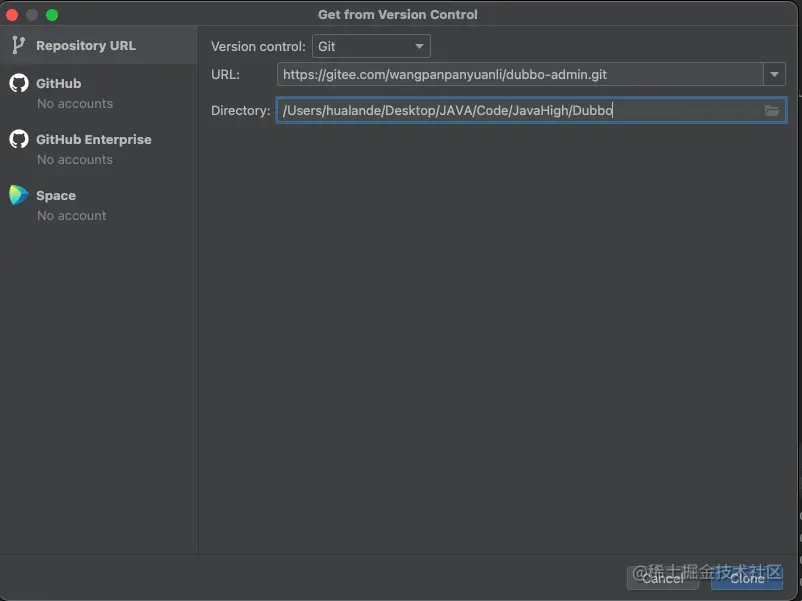Click the GitHub octocat icon
Screen dimensions: 802x601
click(19, 83)
